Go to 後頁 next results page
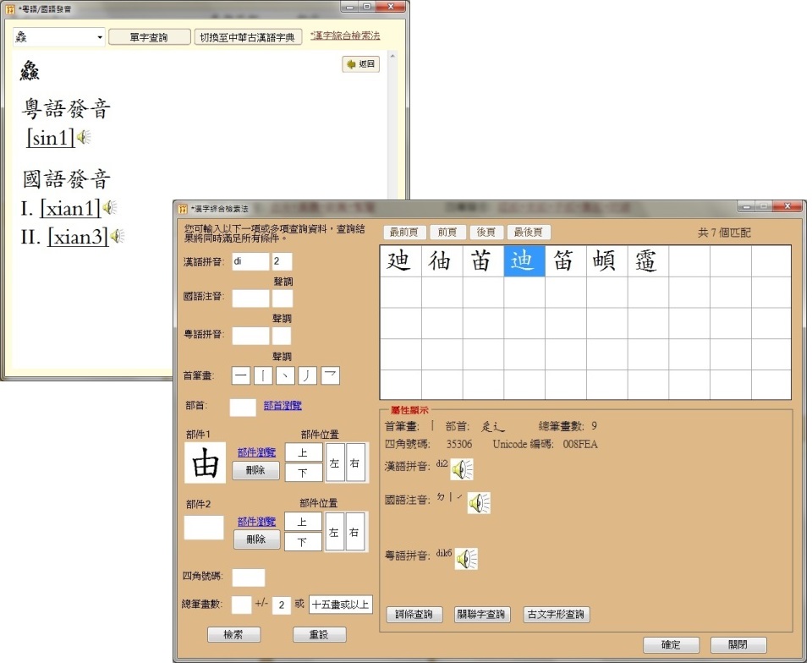The image size is (812, 668). click(486, 233)
